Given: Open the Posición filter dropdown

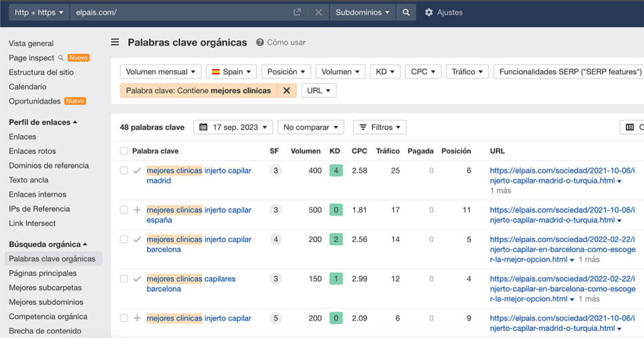Looking at the screenshot, I should click(286, 72).
